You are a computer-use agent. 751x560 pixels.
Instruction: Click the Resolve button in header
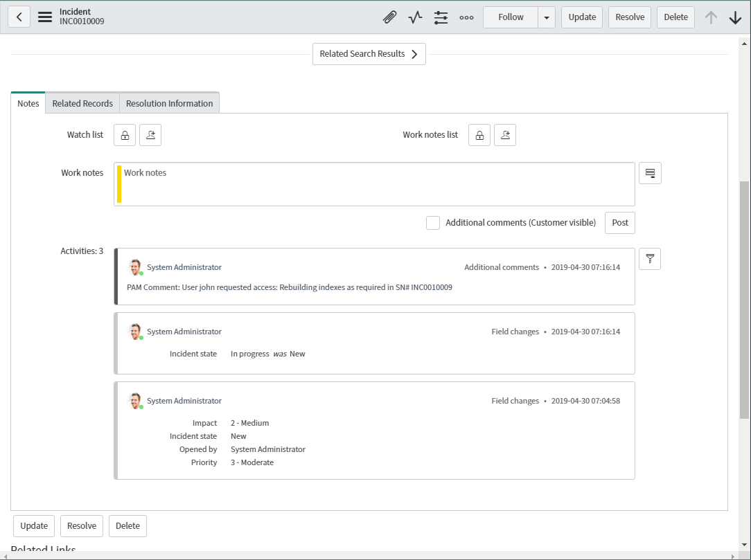629,17
